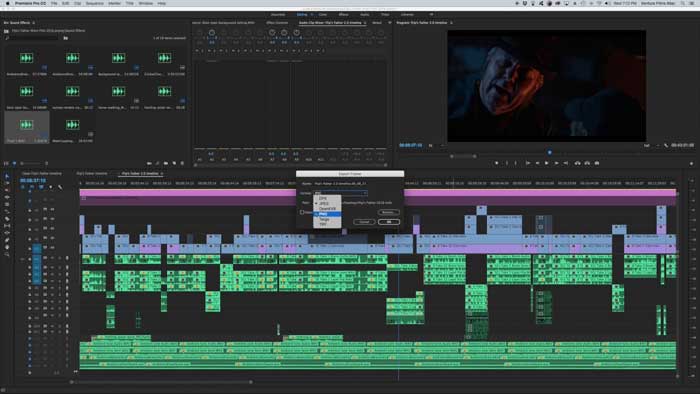
Task: Click the Extract button in Program monitor
Action: (587, 163)
